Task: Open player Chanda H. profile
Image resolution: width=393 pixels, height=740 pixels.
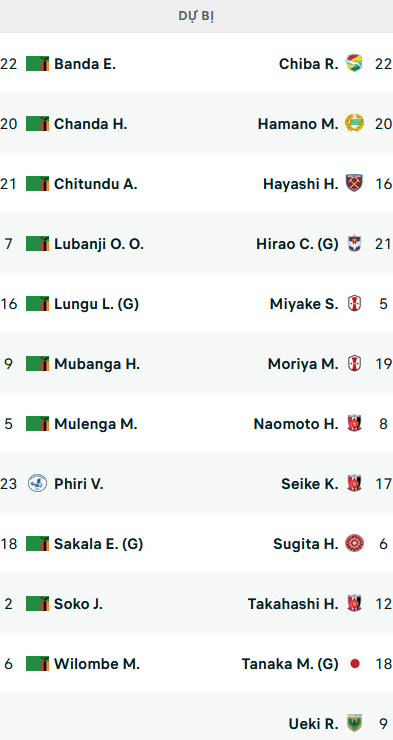Action: click(x=91, y=124)
